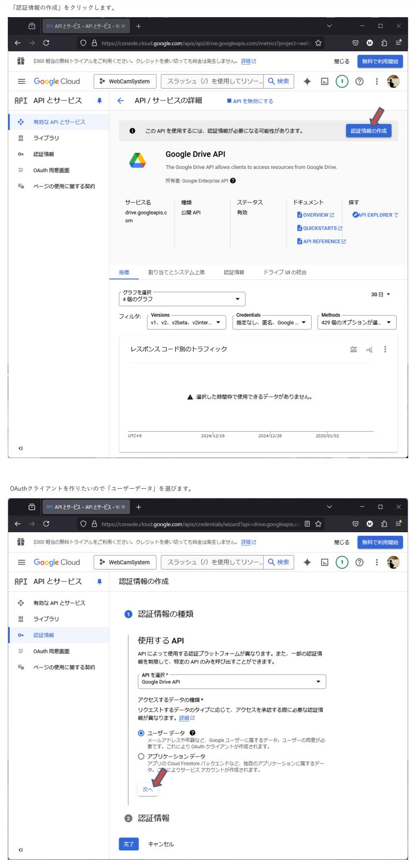
Task: Open notifications badge on Drive API details page
Action: pos(342,81)
